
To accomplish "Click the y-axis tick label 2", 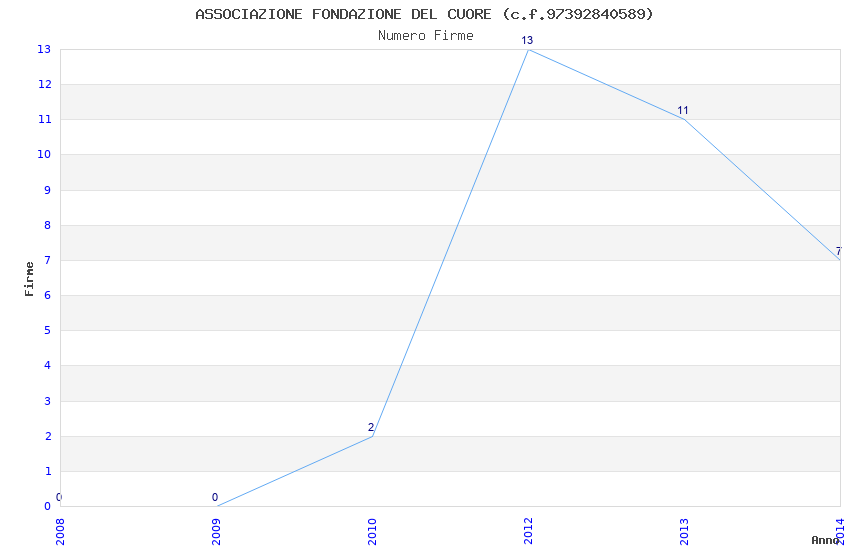I will [48, 436].
